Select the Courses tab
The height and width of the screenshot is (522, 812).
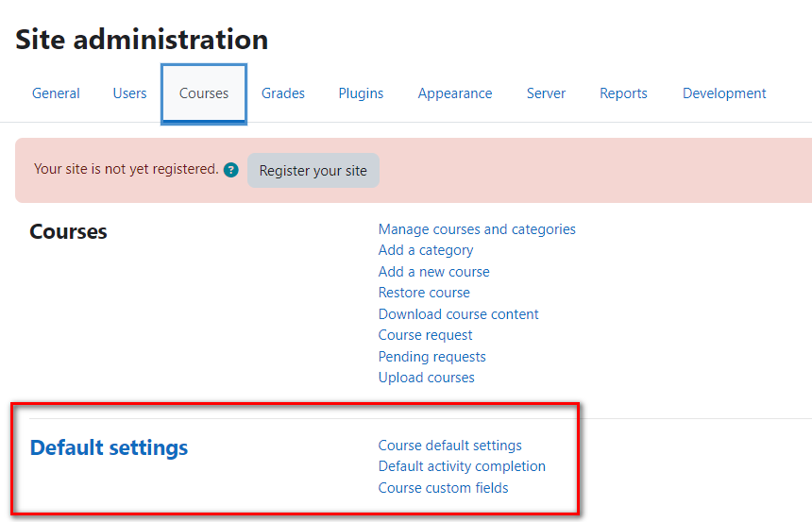pyautogui.click(x=204, y=93)
